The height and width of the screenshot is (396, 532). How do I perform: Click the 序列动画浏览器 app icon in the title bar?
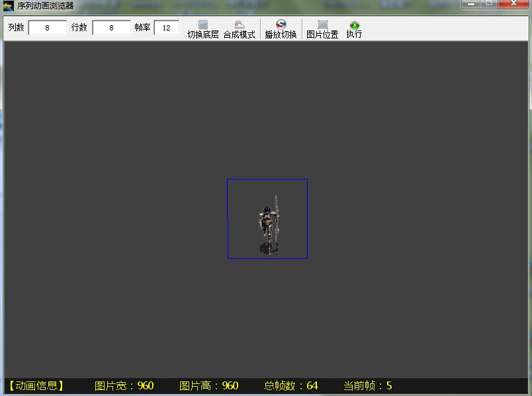pos(8,5)
